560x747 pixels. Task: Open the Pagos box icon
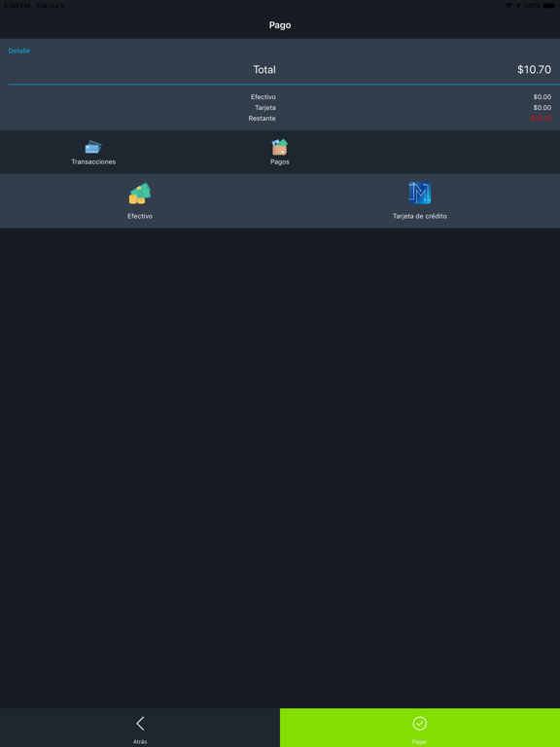(280, 147)
